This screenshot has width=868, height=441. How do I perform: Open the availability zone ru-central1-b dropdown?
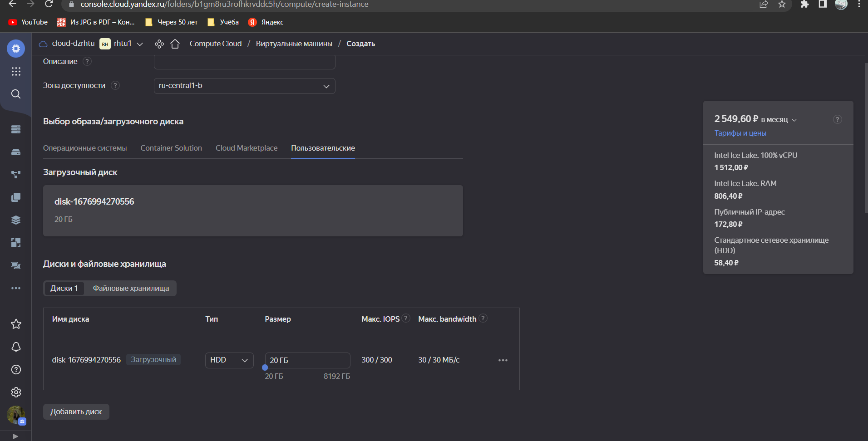pos(245,86)
